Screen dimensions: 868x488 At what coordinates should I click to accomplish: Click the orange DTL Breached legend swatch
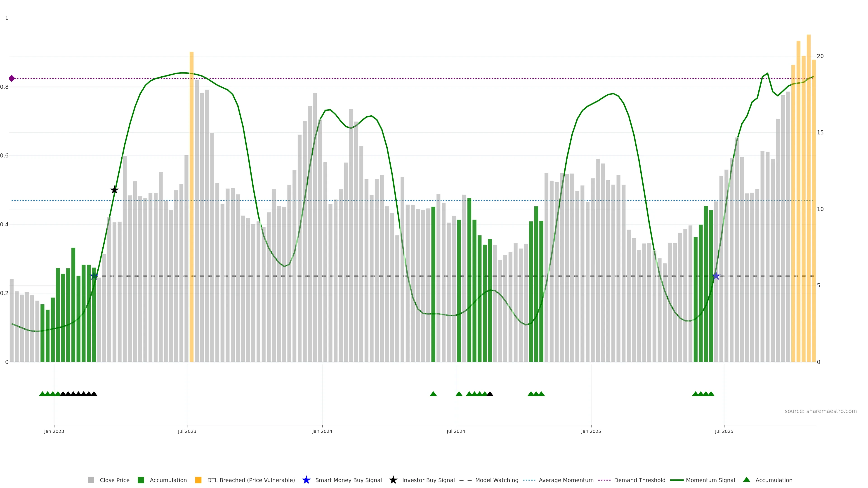click(x=198, y=480)
